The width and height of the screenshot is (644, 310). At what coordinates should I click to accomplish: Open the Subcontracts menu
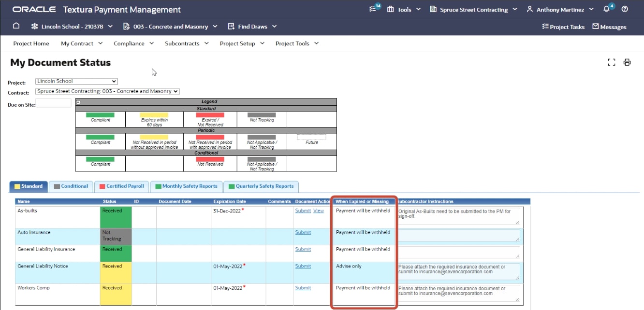187,43
